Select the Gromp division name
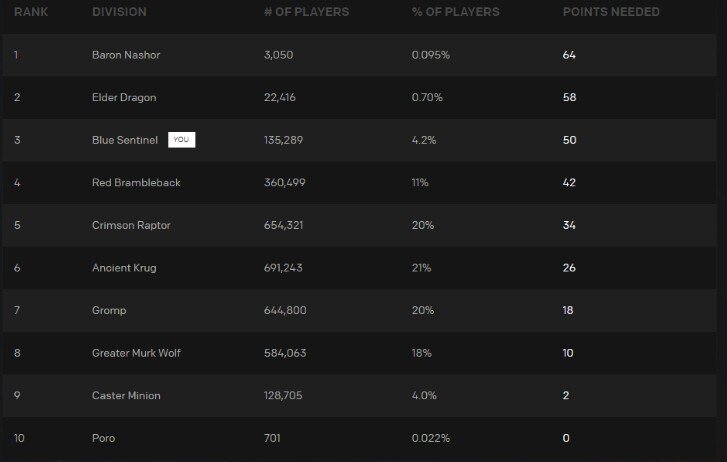Viewport: 727px width, 462px height. click(109, 311)
